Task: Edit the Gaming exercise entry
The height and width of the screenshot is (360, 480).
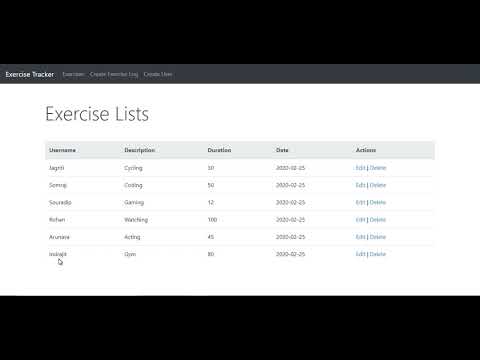Action: click(x=360, y=202)
